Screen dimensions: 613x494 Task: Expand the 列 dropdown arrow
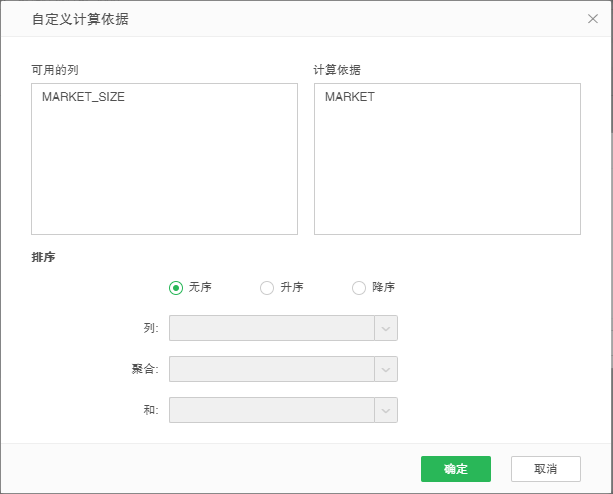(386, 329)
